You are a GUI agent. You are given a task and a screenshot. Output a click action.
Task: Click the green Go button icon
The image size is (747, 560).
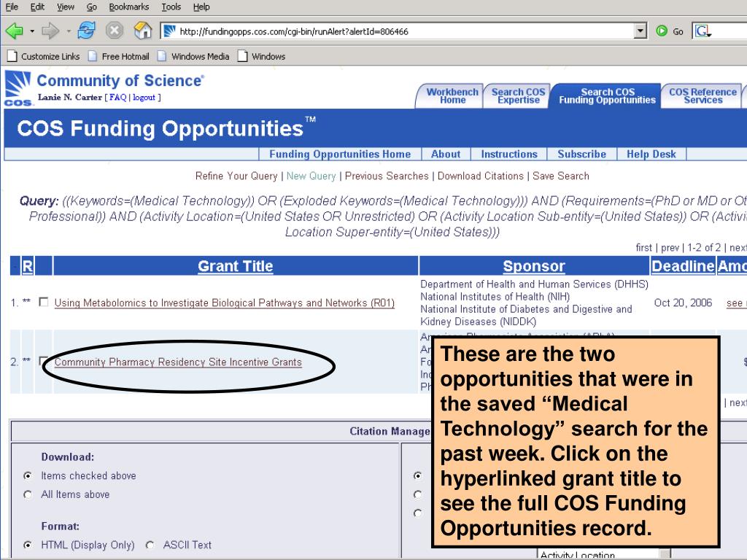point(662,31)
